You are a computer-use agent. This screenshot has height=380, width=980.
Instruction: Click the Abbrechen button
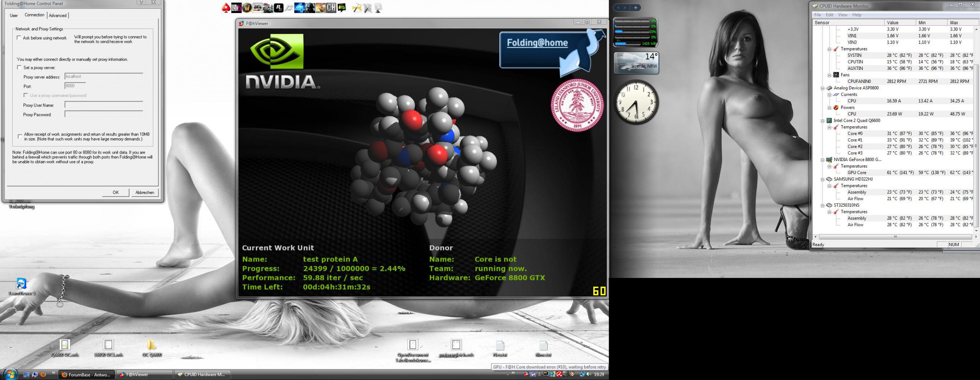(145, 193)
